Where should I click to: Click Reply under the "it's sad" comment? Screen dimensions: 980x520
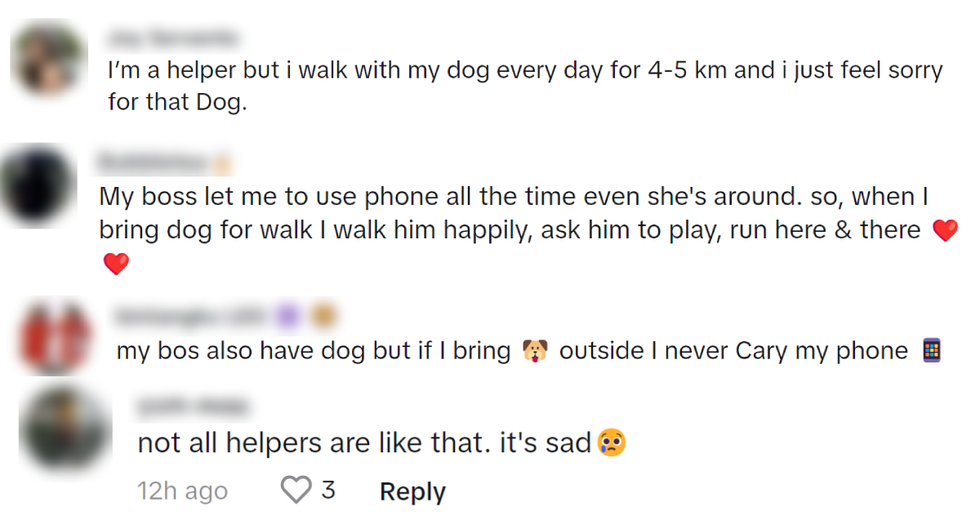tap(412, 491)
